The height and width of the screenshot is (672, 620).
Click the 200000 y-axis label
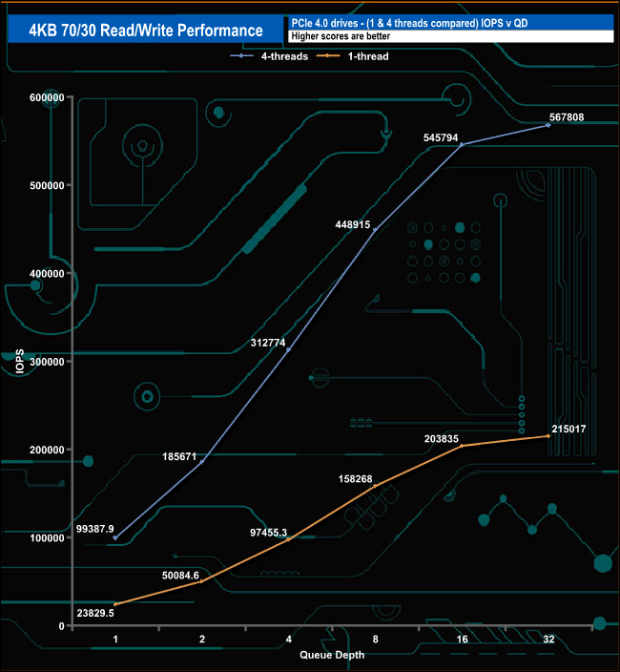[x=47, y=450]
